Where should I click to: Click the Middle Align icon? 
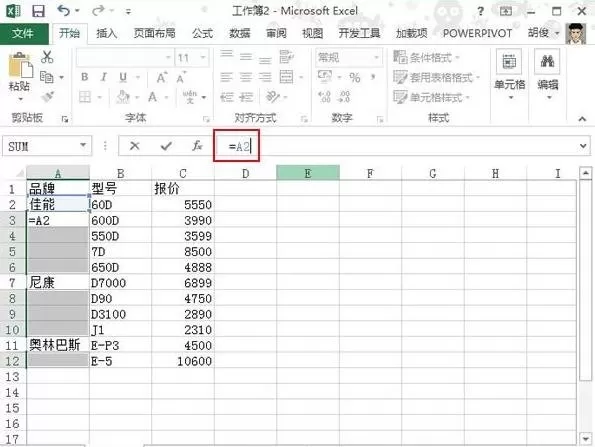[246, 57]
